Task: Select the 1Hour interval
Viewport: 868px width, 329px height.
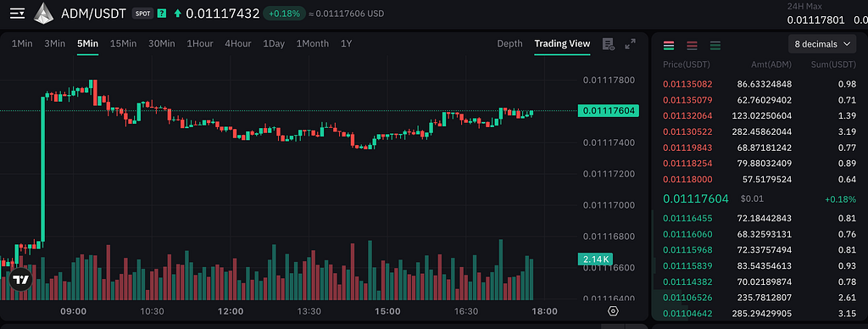Action: click(x=200, y=44)
